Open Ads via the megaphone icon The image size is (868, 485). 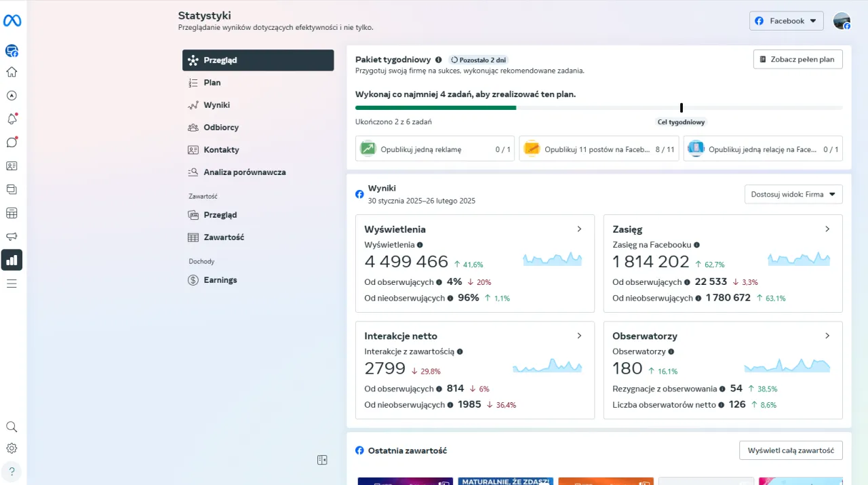click(12, 236)
